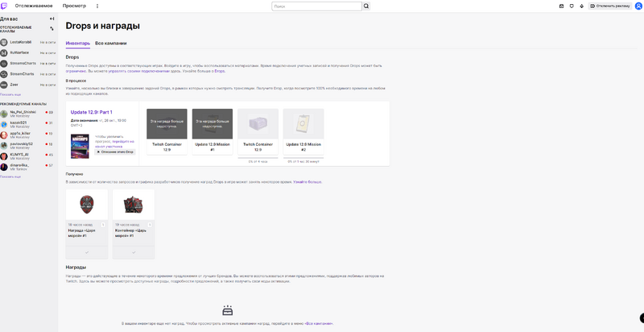Click the LestaKorabli channel avatar
This screenshot has width=644, height=332.
tap(5, 41)
